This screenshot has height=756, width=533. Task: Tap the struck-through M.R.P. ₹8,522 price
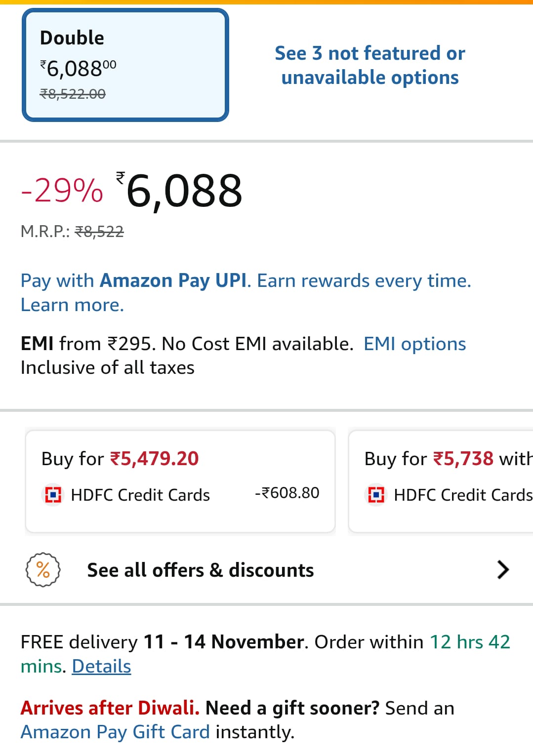coord(99,231)
